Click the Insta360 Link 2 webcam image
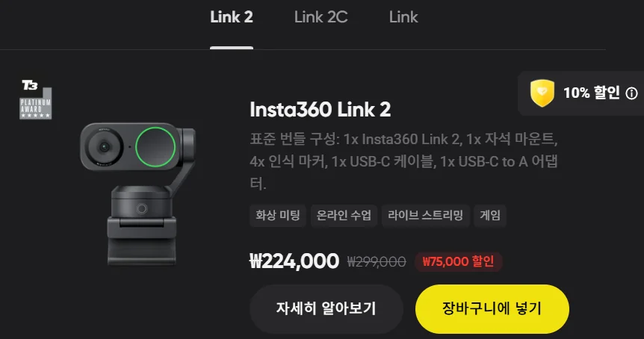The image size is (644, 339). click(x=138, y=193)
